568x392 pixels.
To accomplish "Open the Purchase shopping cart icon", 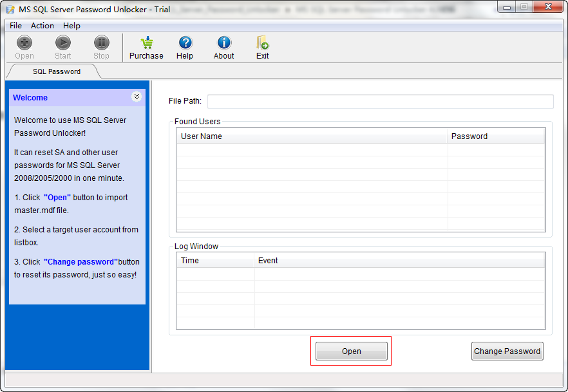I will click(x=147, y=43).
